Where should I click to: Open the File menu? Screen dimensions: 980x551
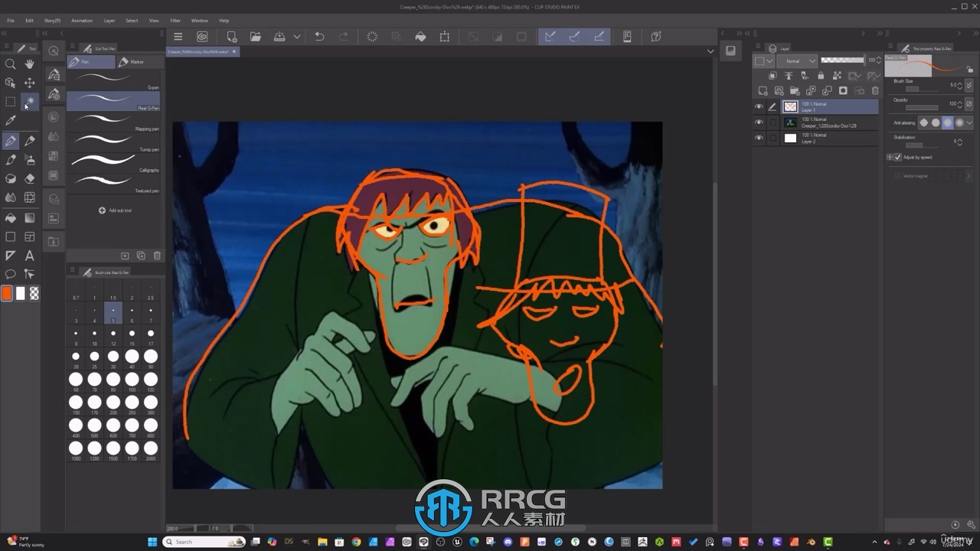pyautogui.click(x=11, y=21)
